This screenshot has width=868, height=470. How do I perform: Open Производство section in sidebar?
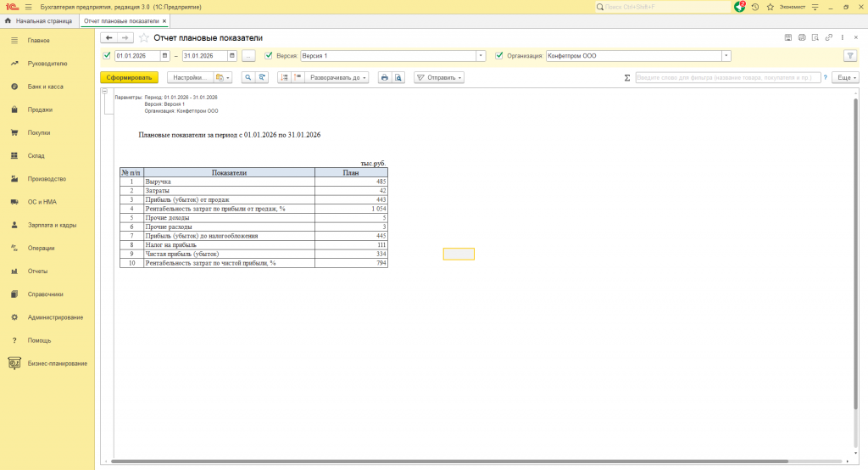coord(47,179)
